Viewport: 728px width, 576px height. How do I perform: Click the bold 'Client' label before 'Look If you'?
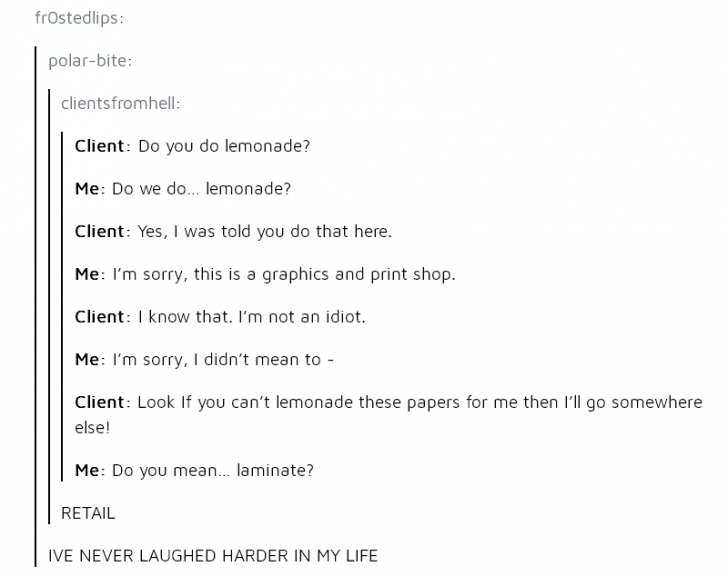point(100,403)
